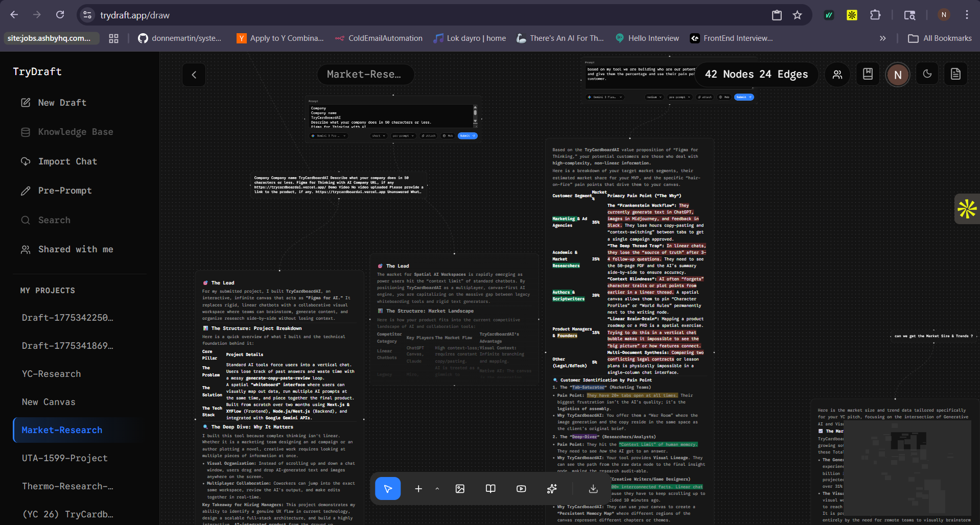This screenshot has height=525, width=980.
Task: Open the short response length dropdown
Action: click(378, 136)
